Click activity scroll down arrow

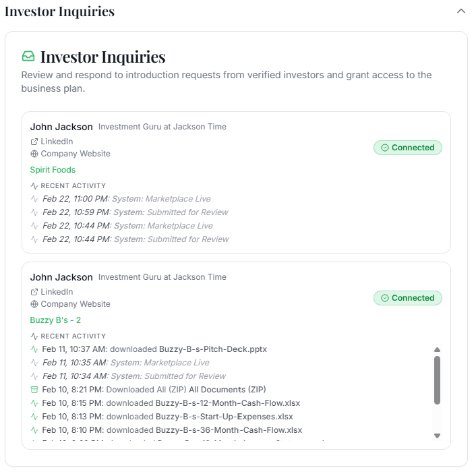pos(437,436)
